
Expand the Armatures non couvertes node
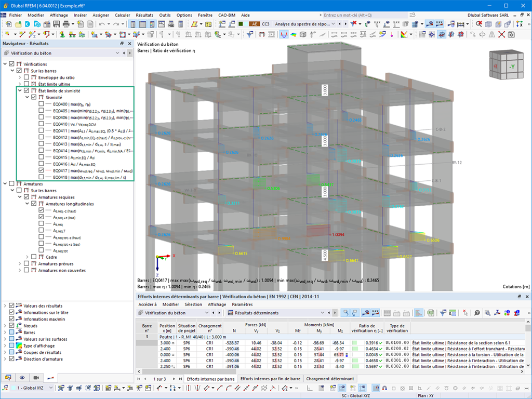(x=20, y=270)
